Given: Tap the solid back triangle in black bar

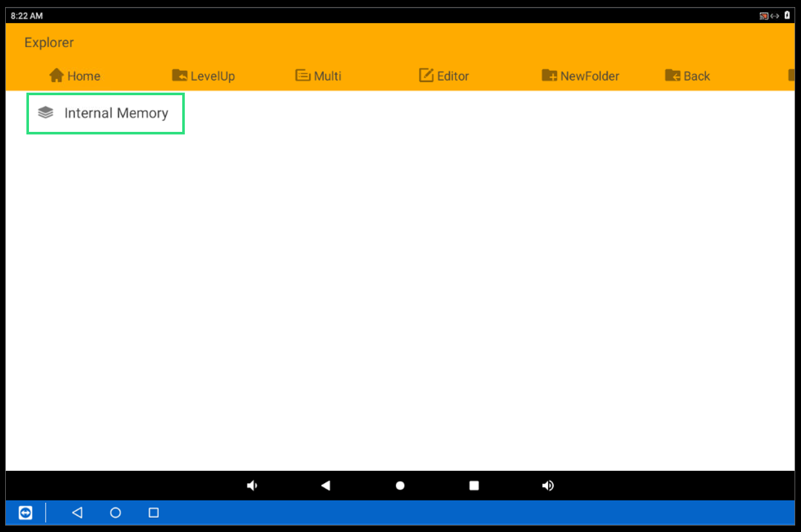Looking at the screenshot, I should pos(326,486).
